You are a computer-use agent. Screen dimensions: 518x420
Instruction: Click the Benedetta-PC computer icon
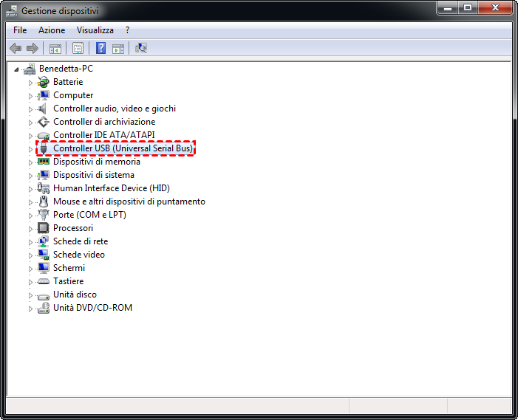coord(29,69)
